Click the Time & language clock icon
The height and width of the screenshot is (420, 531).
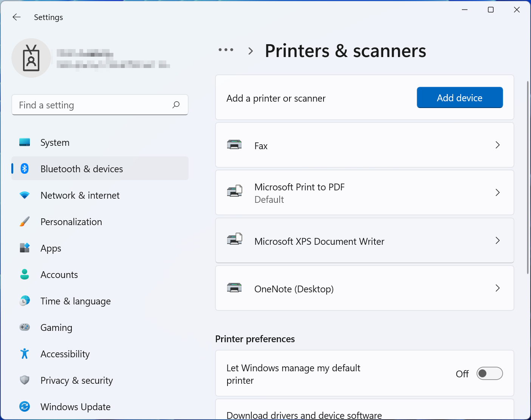pyautogui.click(x=25, y=301)
